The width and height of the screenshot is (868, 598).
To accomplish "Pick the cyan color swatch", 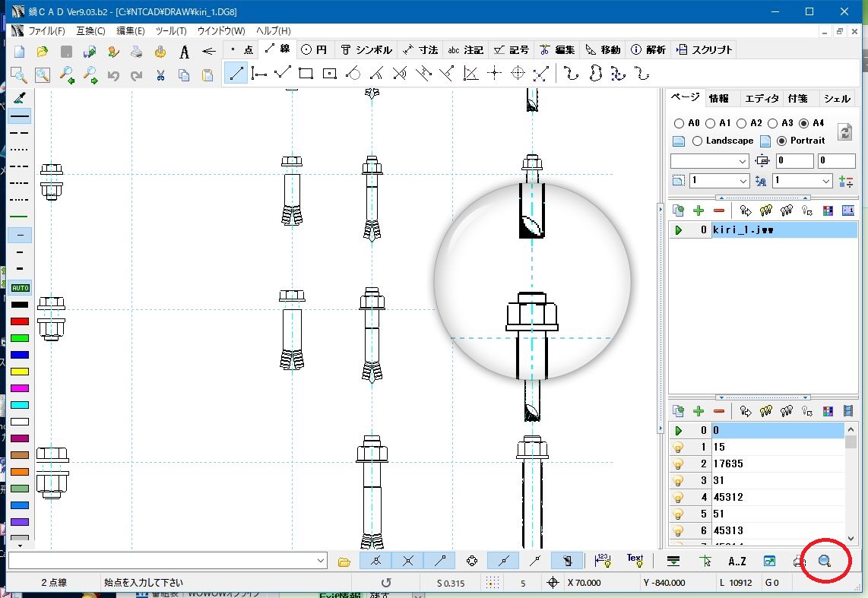I will click(20, 405).
